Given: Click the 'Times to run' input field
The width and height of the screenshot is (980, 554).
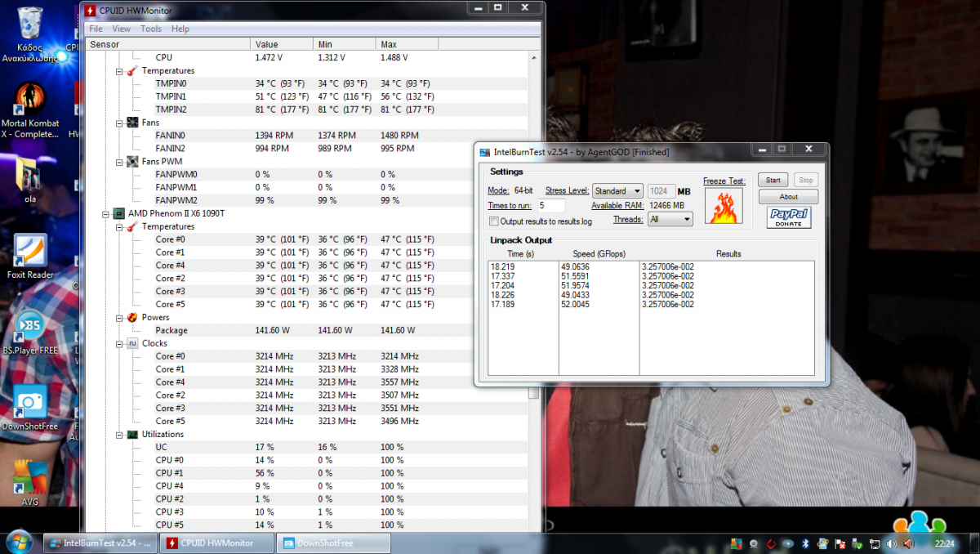Looking at the screenshot, I should 550,206.
